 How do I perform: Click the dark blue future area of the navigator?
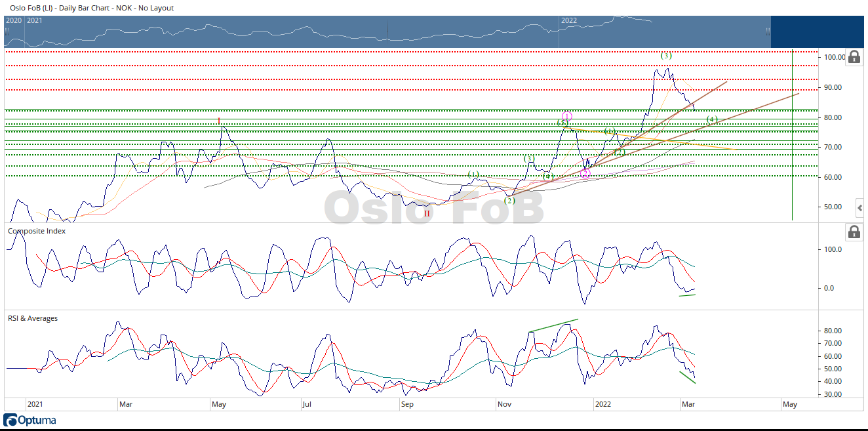coord(817,31)
